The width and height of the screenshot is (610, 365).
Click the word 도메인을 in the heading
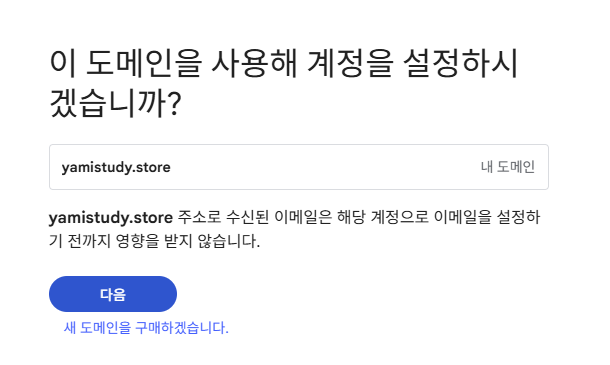coord(144,63)
